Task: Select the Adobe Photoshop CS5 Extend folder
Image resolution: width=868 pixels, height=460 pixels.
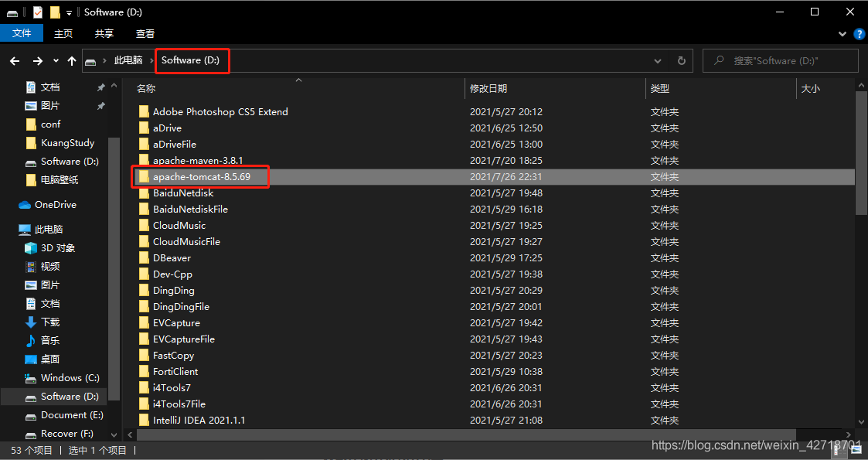Action: click(x=220, y=112)
